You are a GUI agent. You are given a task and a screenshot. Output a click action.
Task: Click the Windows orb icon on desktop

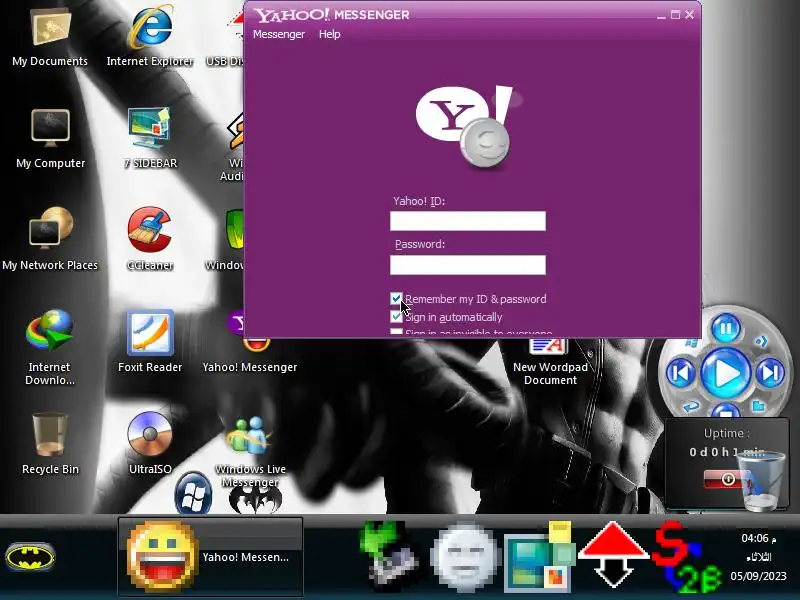[193, 494]
